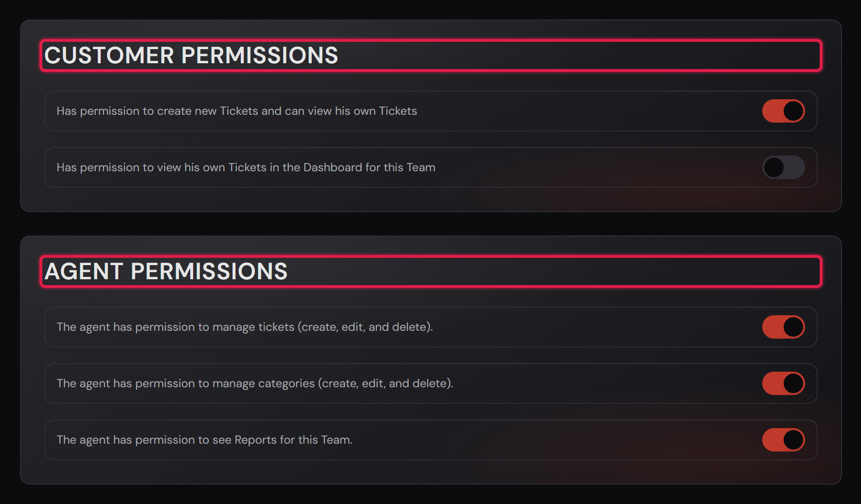Click the word 'CUSTOMER' in the first heading
Screen dimensions: 861x504
pos(109,55)
